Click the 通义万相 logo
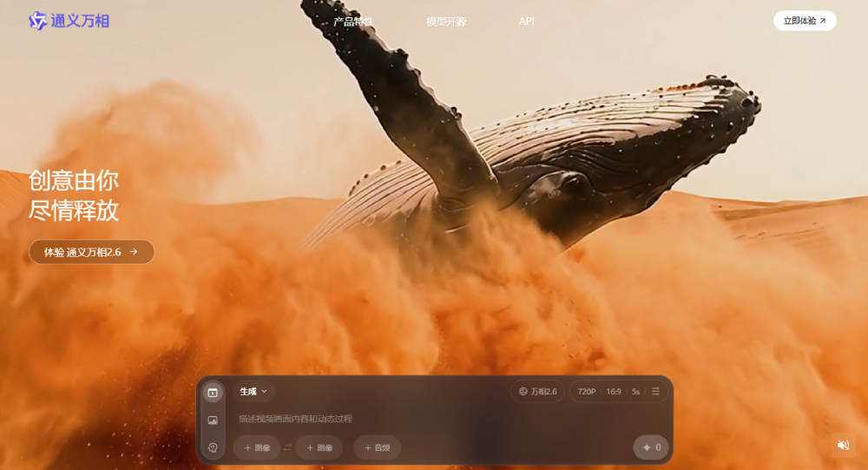Viewport: 868px width, 470px height. point(69,21)
